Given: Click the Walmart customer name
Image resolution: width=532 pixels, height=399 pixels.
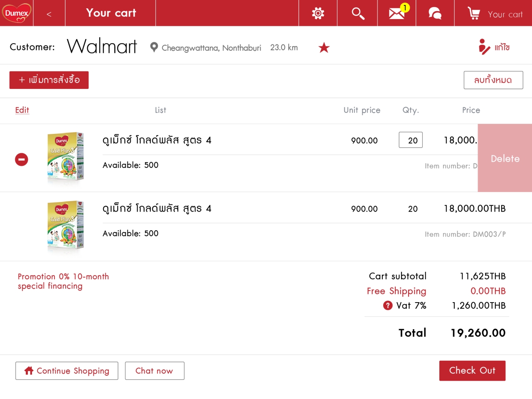Looking at the screenshot, I should 102,46.
